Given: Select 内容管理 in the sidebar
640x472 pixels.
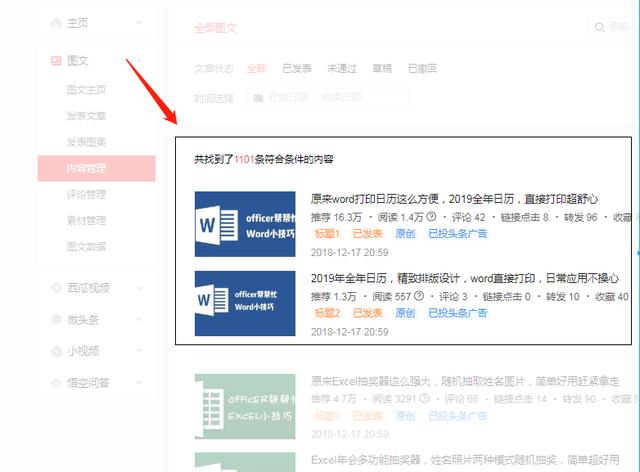Looking at the screenshot, I should pyautogui.click(x=96, y=168).
